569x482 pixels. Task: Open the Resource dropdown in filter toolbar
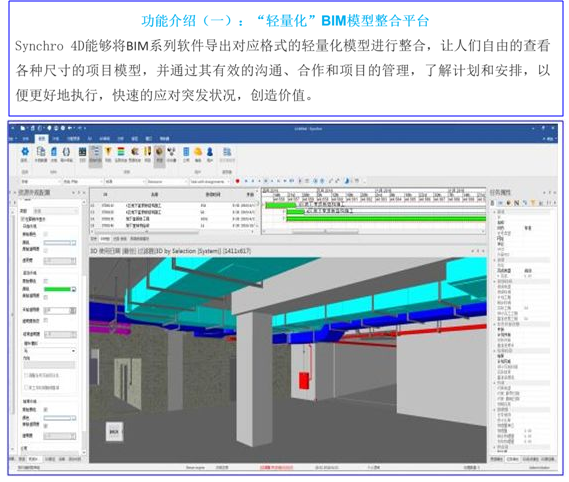click(167, 181)
